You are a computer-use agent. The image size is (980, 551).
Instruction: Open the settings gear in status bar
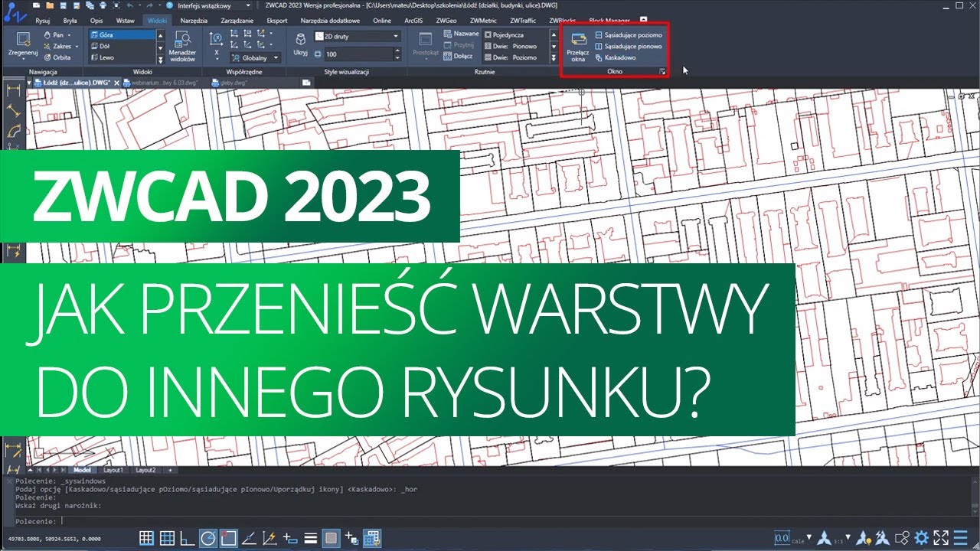click(x=922, y=538)
